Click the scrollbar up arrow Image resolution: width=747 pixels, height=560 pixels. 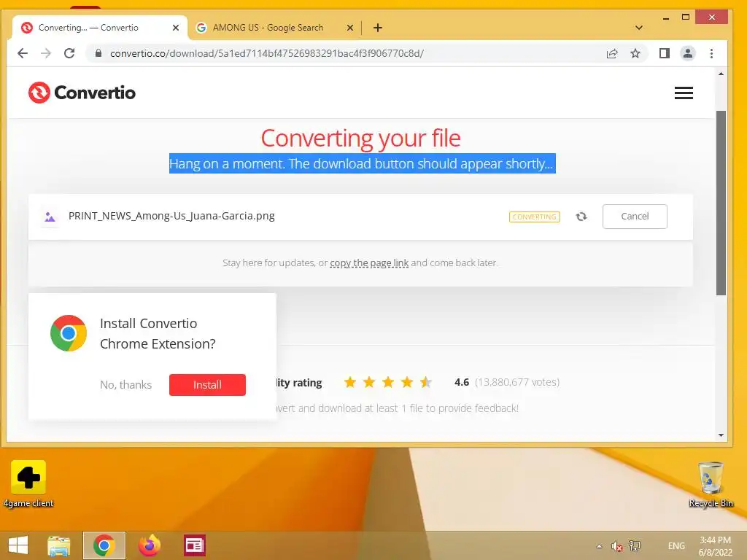tap(721, 74)
